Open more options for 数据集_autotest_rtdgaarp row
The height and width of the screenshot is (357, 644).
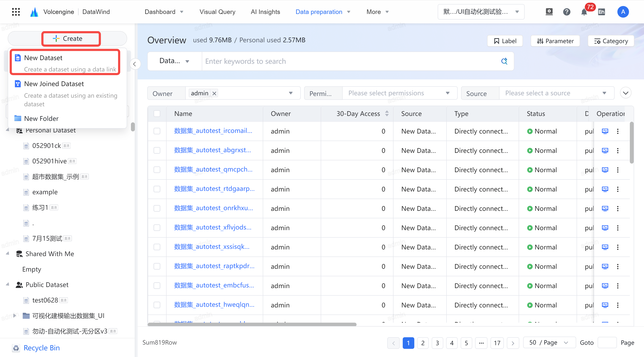coord(618,189)
